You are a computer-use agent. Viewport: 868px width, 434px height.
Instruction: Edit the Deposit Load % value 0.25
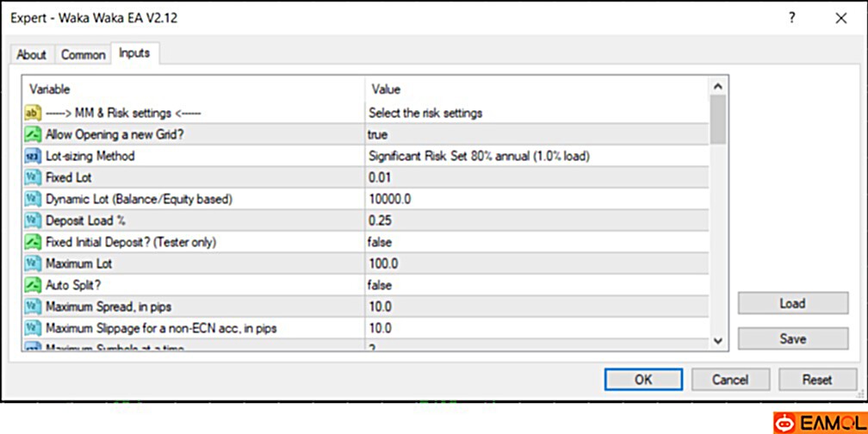pos(537,220)
